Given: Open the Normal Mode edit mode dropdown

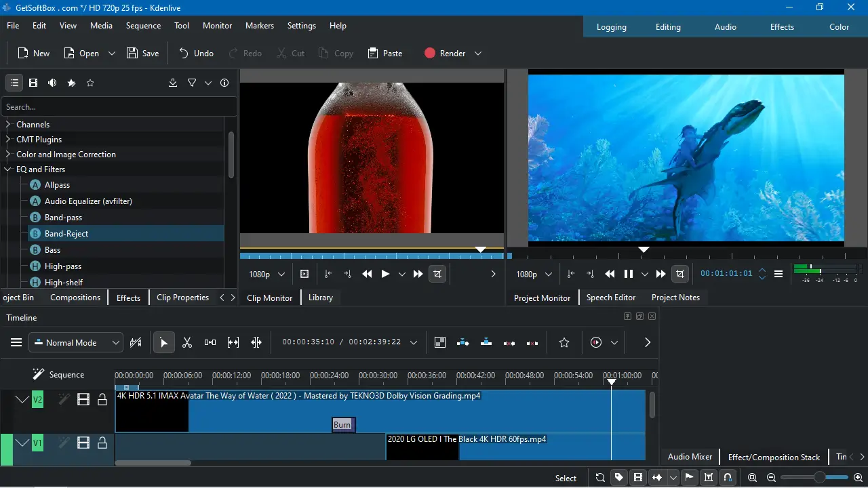Looking at the screenshot, I should click(x=76, y=342).
